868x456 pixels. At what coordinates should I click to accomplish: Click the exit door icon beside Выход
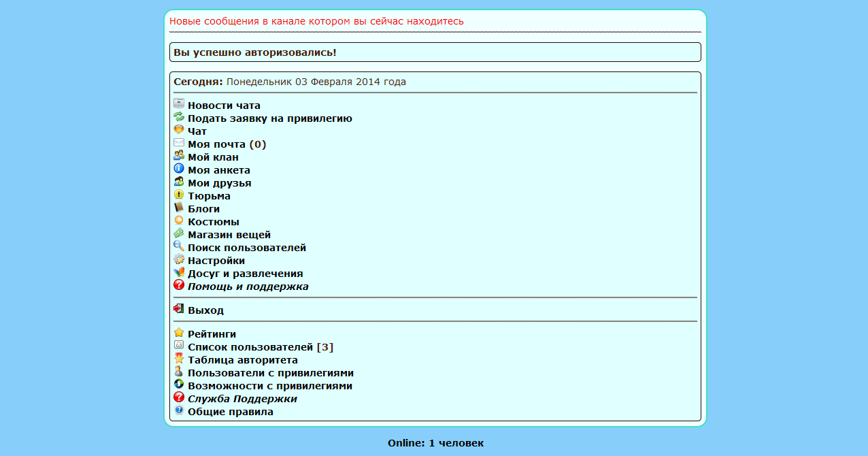coord(179,308)
